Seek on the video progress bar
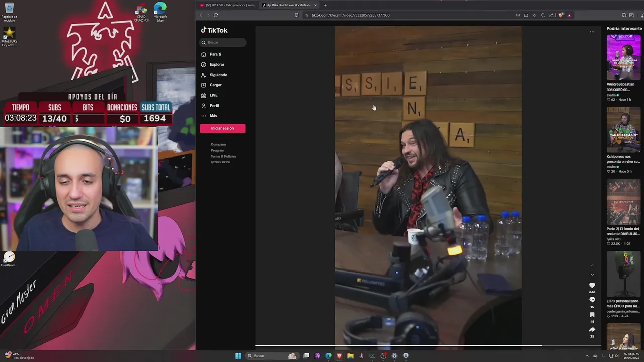The height and width of the screenshot is (362, 644). tap(428, 346)
